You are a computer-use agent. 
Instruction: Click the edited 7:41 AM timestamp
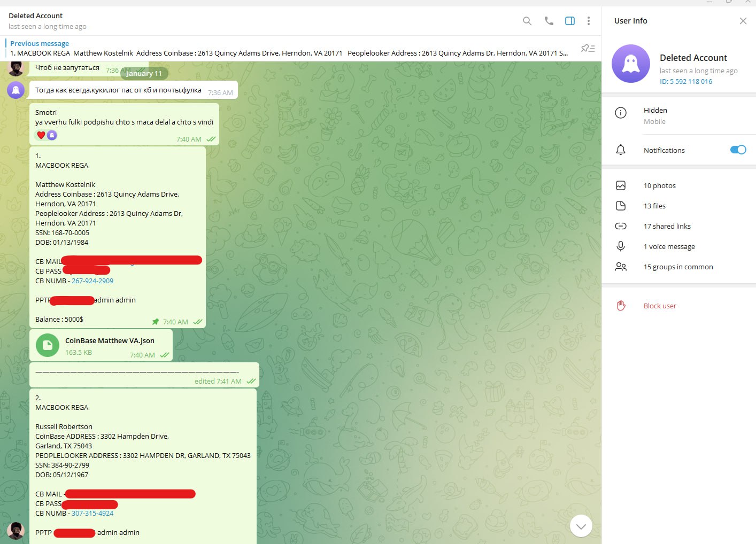point(218,382)
